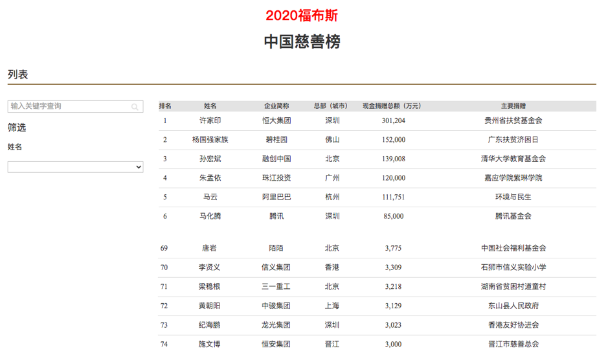This screenshot has height=364, width=597.
Task: Click the 主要捐赠 column header
Action: (x=513, y=106)
